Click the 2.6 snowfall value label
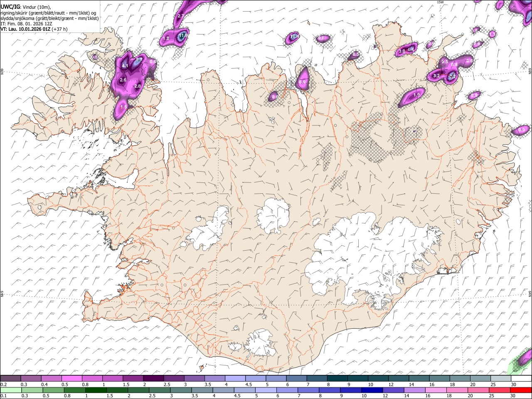This screenshot has height=399, width=532. pos(123,80)
